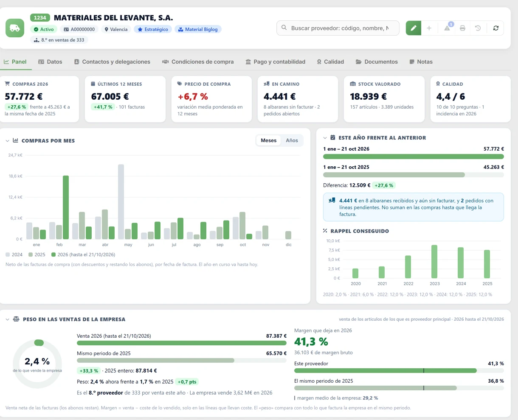Click the 2023 bar in the Rappel conseguido chart
The height and width of the screenshot is (420, 518).
pyautogui.click(x=434, y=261)
